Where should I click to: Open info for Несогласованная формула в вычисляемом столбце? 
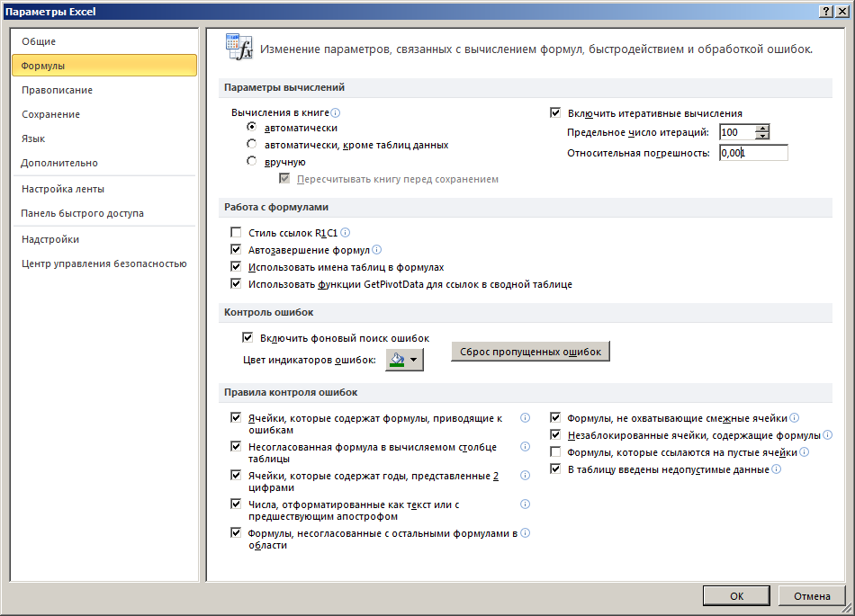tap(525, 447)
